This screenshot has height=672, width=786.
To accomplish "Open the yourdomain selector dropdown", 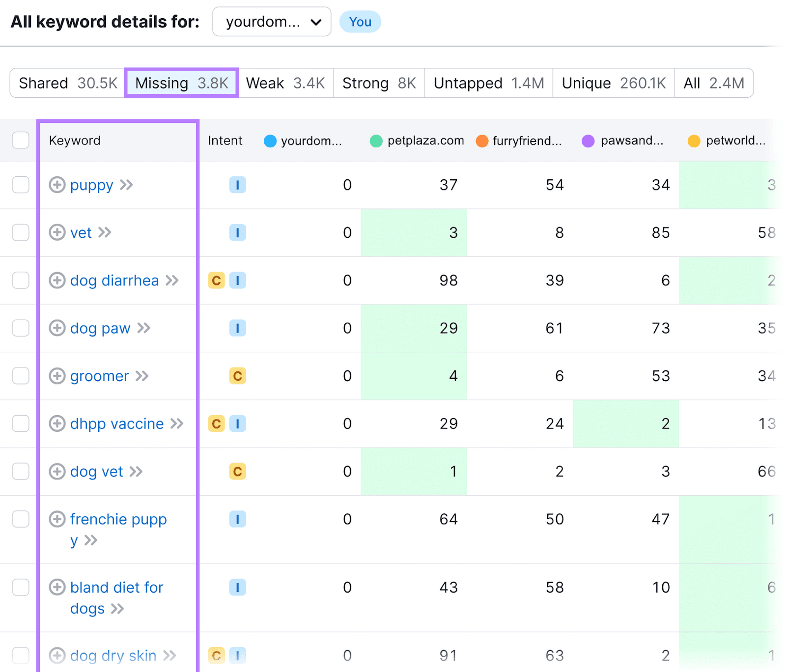I will (x=272, y=22).
